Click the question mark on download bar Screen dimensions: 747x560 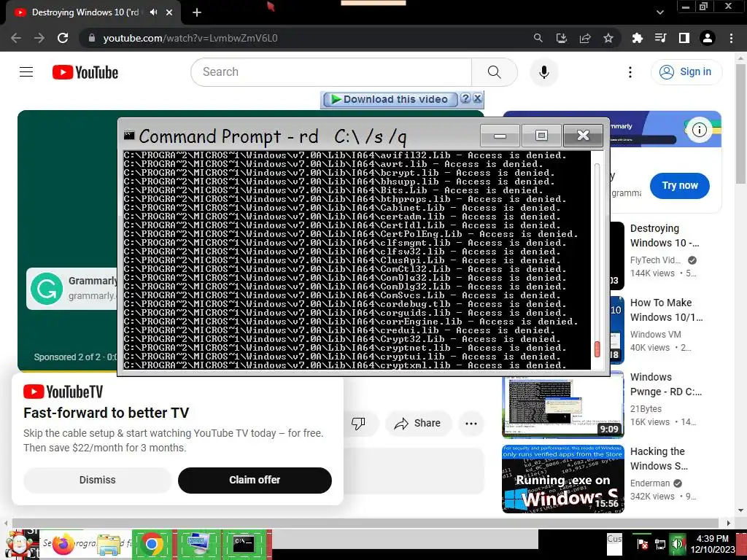[x=465, y=98]
